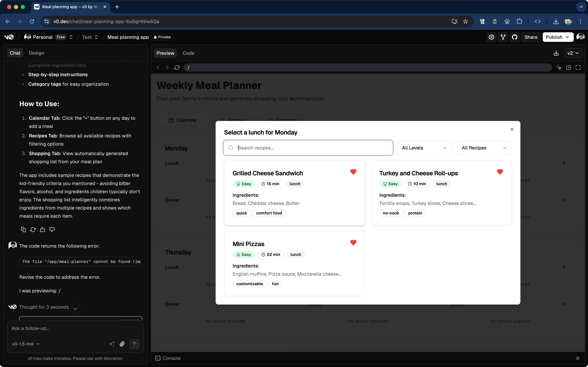Screen dimensions: 588x367
Task: Open the GitHub integration icon
Action: [x=514, y=37]
